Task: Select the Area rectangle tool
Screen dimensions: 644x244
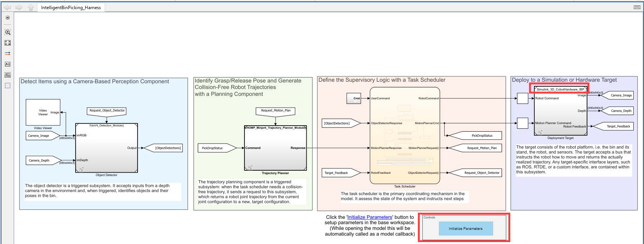Action: (8, 86)
